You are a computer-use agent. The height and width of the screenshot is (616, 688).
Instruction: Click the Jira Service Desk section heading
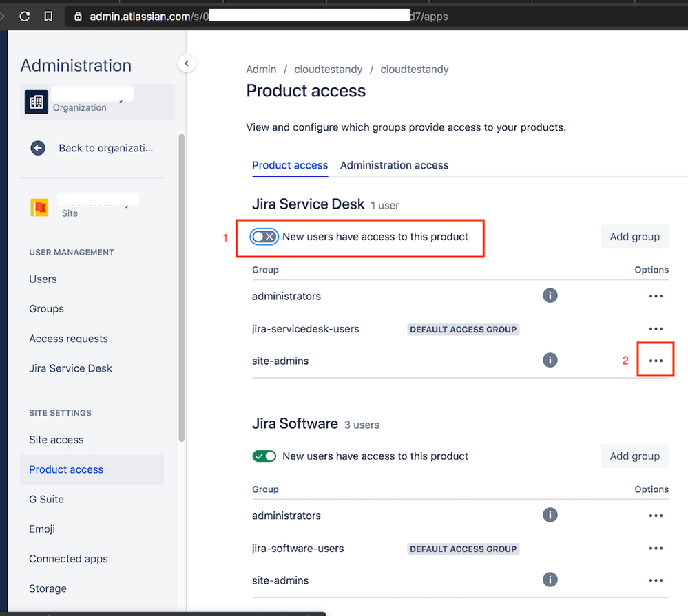coord(308,204)
